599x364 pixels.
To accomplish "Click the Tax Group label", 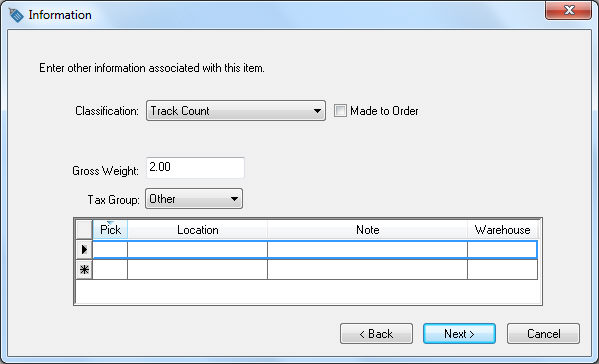I will pos(113,200).
